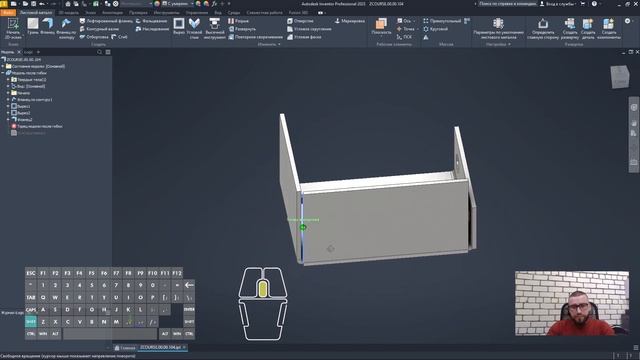Screen dimensions: 640x360
Task: Select the Cut (Вырез) tool
Action: click(179, 27)
